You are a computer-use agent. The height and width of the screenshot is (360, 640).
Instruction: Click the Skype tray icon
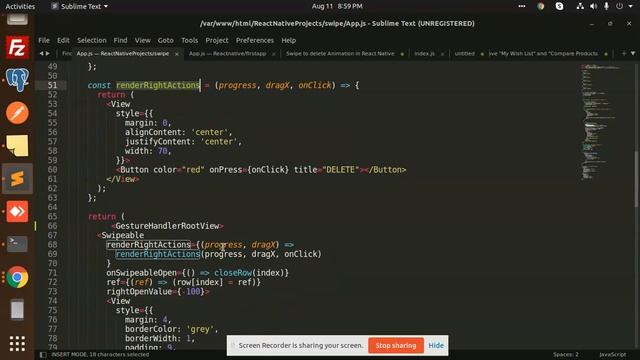point(559,6)
